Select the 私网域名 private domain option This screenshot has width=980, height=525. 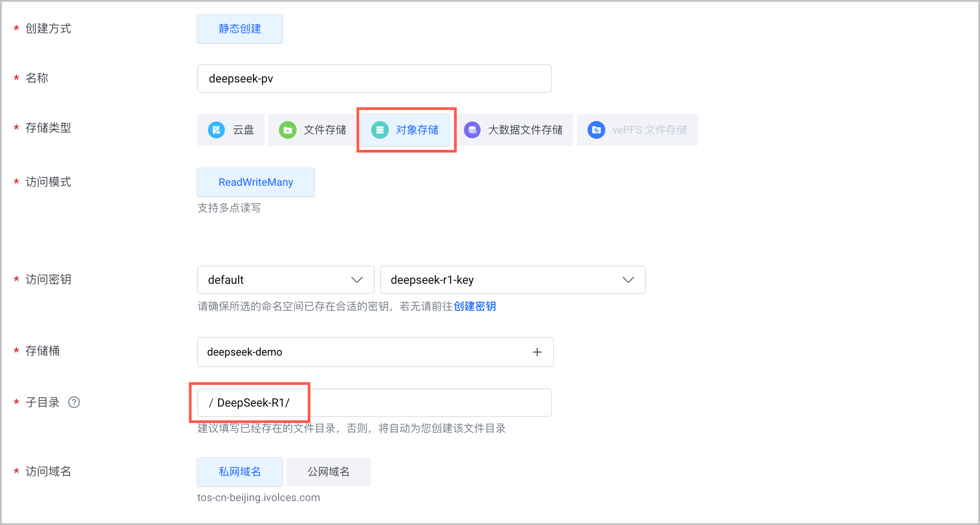(240, 471)
